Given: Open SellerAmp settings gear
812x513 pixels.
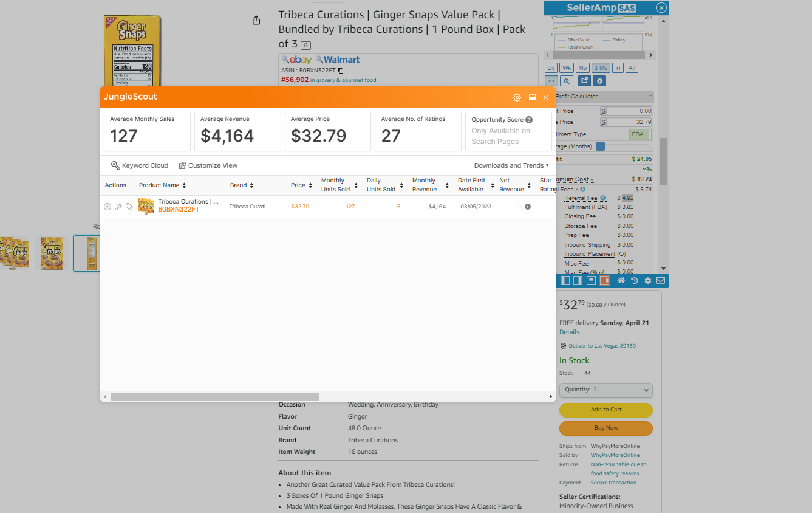Looking at the screenshot, I should tap(648, 280).
